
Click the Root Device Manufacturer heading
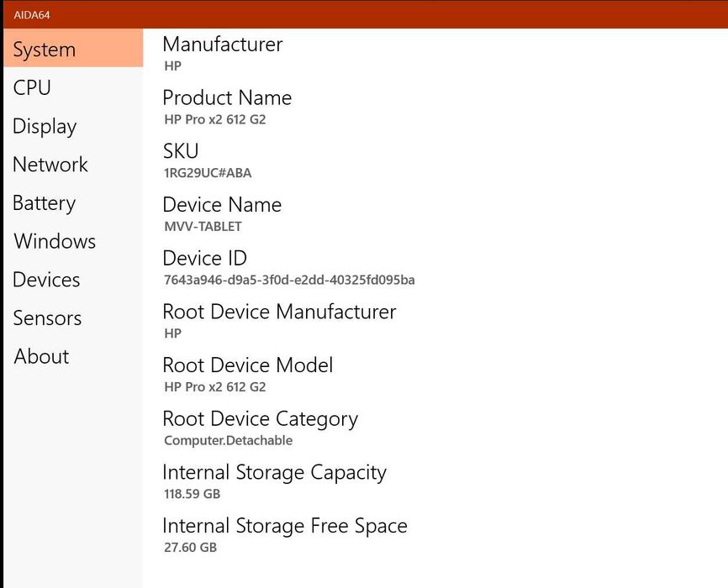(x=279, y=312)
